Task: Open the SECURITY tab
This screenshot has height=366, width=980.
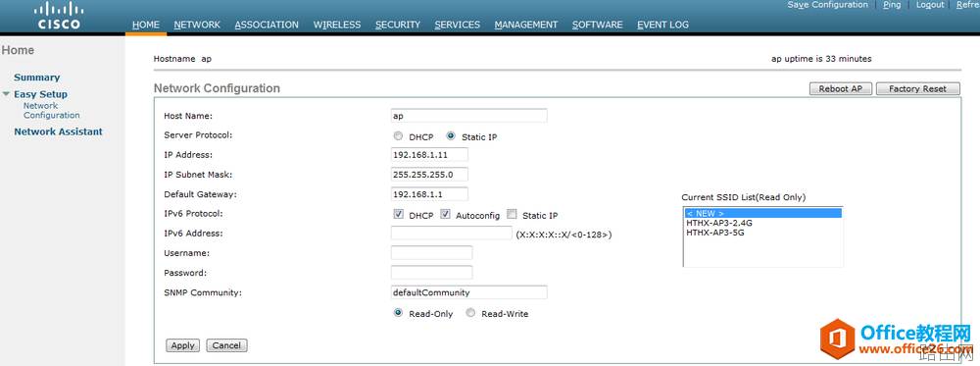Action: click(398, 26)
